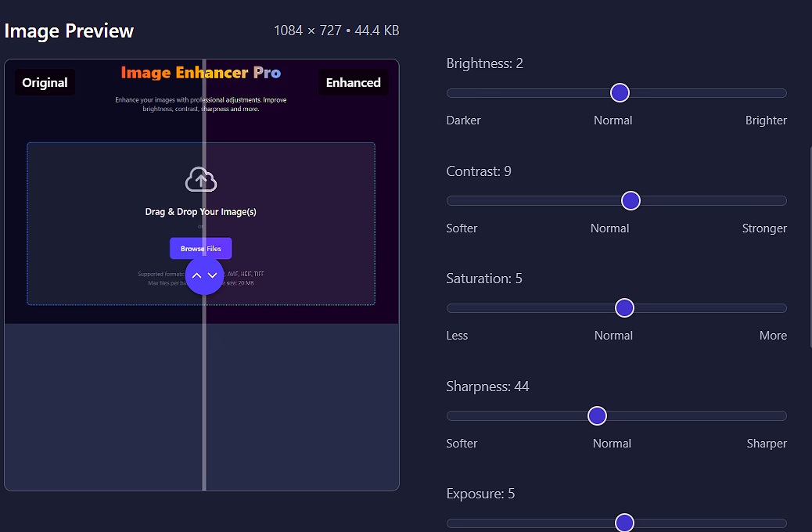The image size is (812, 532).
Task: Click the Brightness slider thumb
Action: (x=620, y=93)
